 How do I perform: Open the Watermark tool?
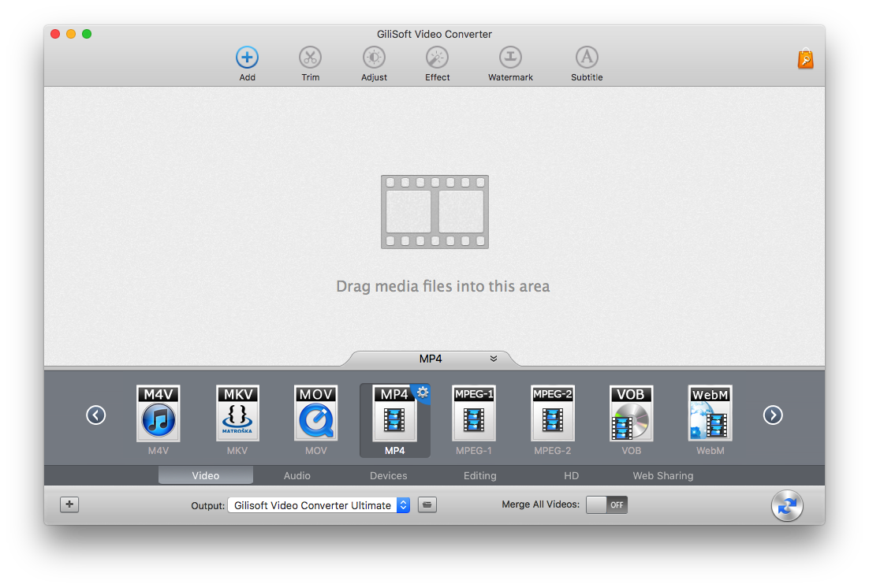[510, 64]
